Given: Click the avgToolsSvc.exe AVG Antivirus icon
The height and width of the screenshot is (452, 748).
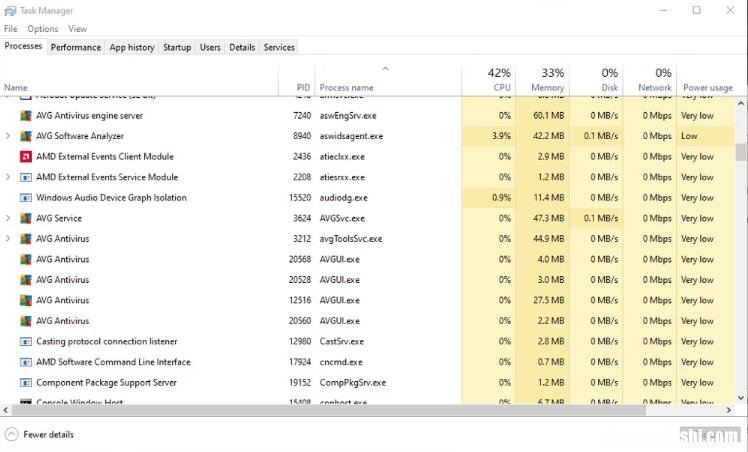Looking at the screenshot, I should click(x=26, y=239).
